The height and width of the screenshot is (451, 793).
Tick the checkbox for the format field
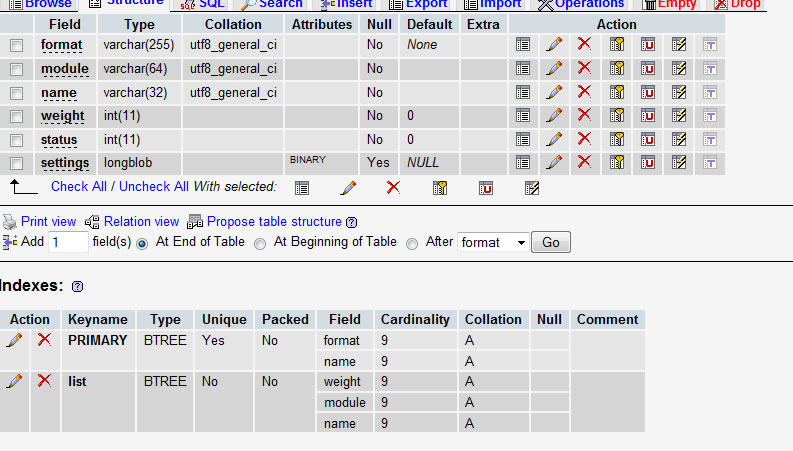click(x=16, y=46)
